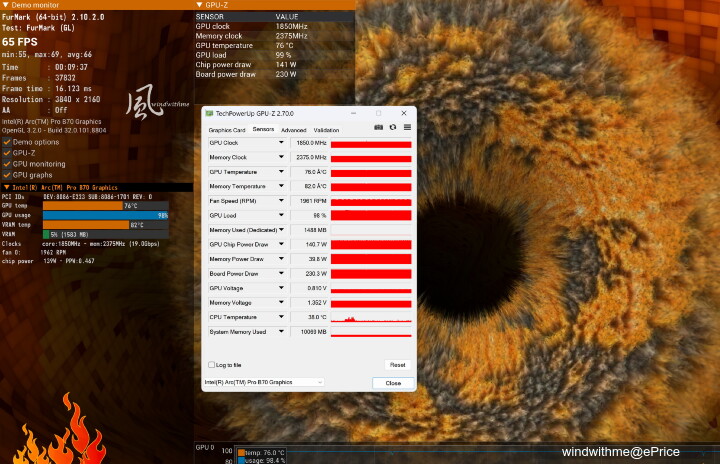This screenshot has width=720, height=464.
Task: Open the CPU Temperature sensor dropdown
Action: pos(281,317)
